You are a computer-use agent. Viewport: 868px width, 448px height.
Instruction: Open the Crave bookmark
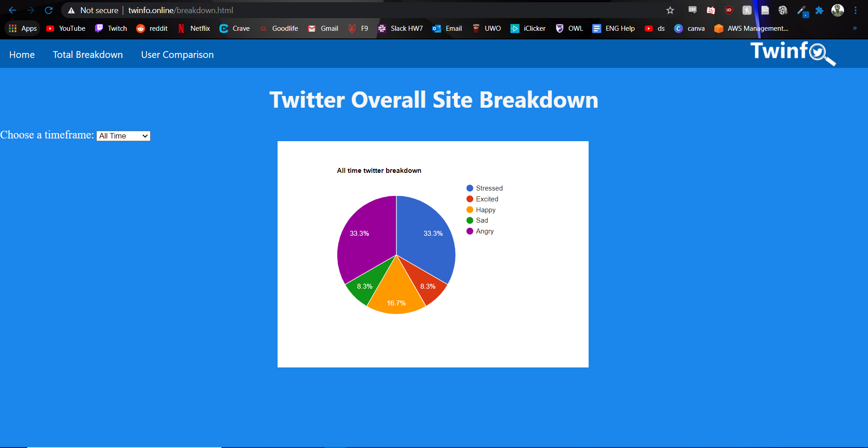[235, 28]
